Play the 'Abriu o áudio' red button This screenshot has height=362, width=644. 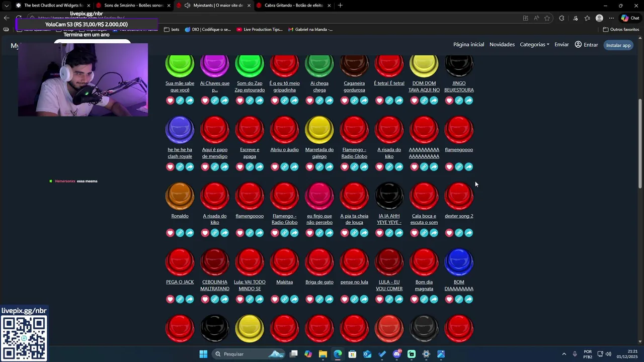coord(284,130)
